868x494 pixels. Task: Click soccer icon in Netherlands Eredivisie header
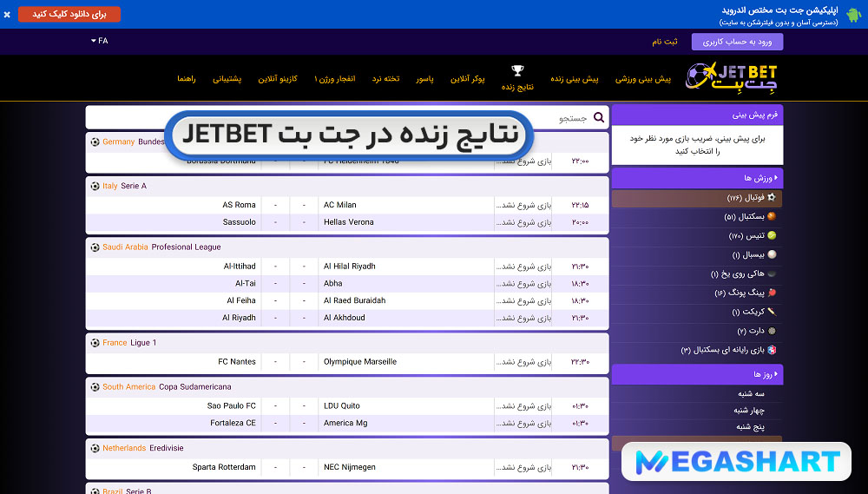click(95, 448)
